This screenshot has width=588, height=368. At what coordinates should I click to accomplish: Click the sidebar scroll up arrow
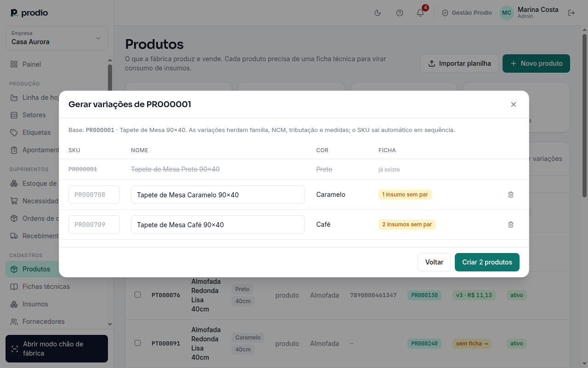110,60
